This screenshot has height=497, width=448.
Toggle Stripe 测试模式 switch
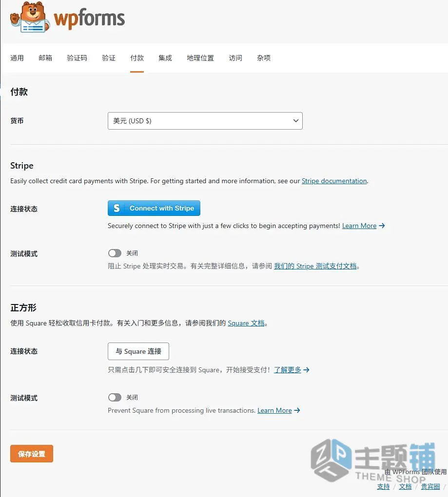tap(115, 253)
